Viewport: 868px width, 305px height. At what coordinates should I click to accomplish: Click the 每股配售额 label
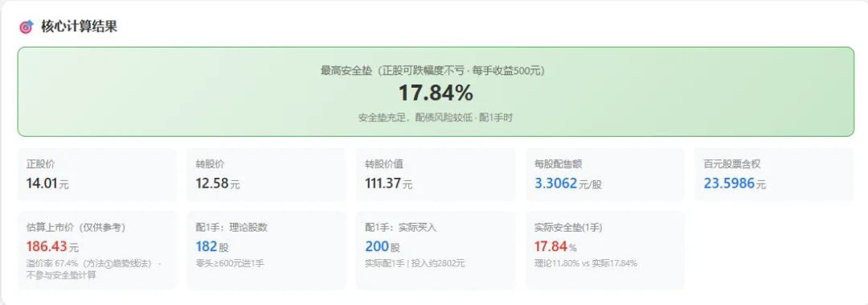point(558,164)
